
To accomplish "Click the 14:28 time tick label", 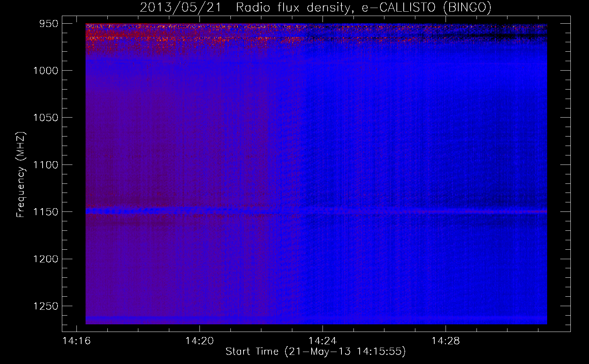I will [446, 341].
